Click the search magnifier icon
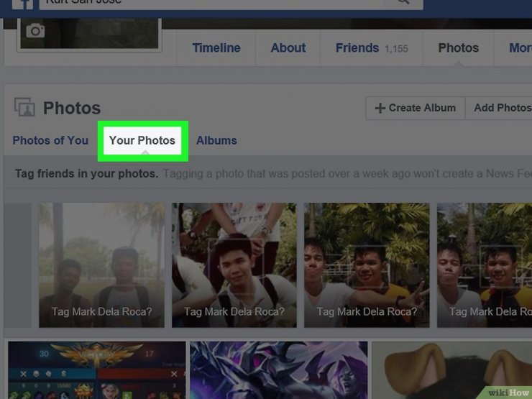 (403, 2)
